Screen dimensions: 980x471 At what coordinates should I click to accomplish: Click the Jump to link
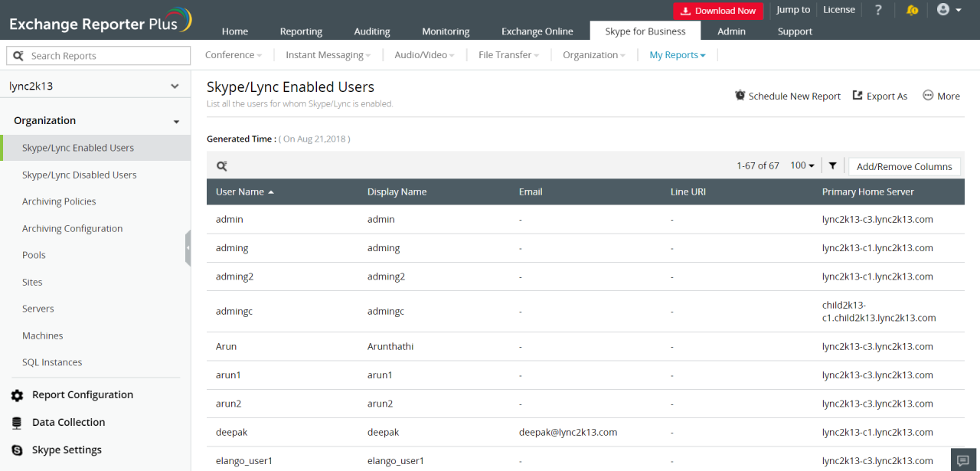click(793, 10)
